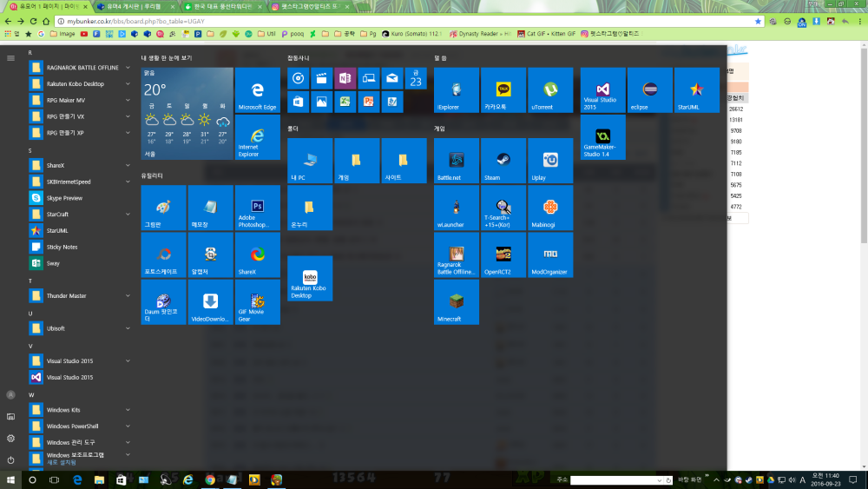Open the 내 PC tile

pyautogui.click(x=310, y=161)
